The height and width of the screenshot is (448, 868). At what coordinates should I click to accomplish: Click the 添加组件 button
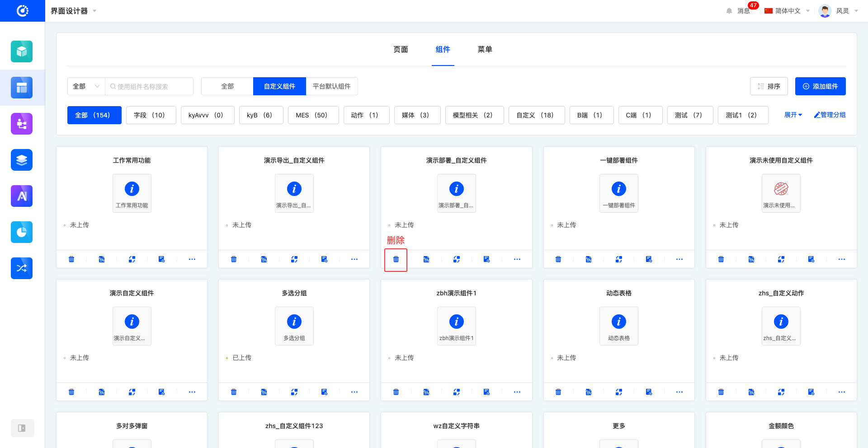820,86
